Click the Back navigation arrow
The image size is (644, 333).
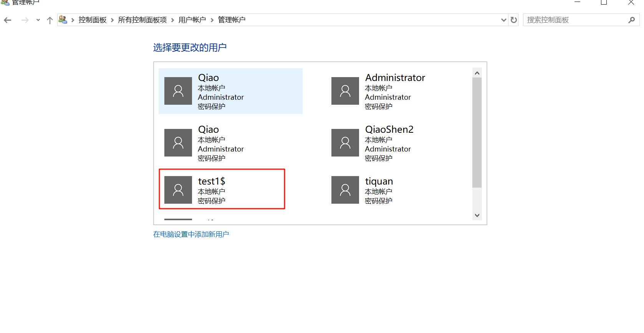(x=8, y=20)
